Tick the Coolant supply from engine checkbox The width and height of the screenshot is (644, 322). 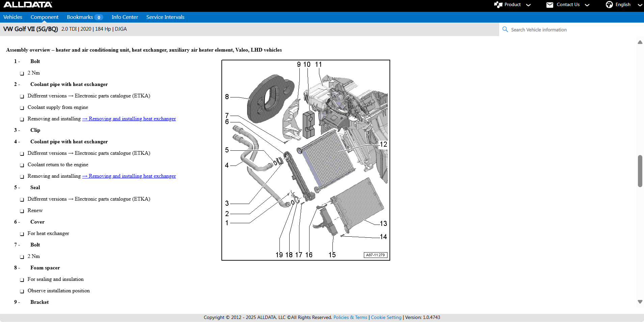click(x=22, y=108)
